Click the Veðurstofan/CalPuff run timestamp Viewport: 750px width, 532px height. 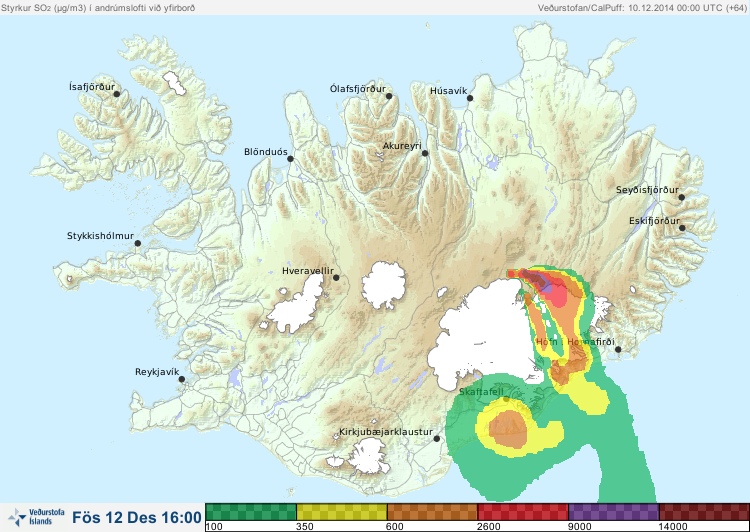coord(641,8)
